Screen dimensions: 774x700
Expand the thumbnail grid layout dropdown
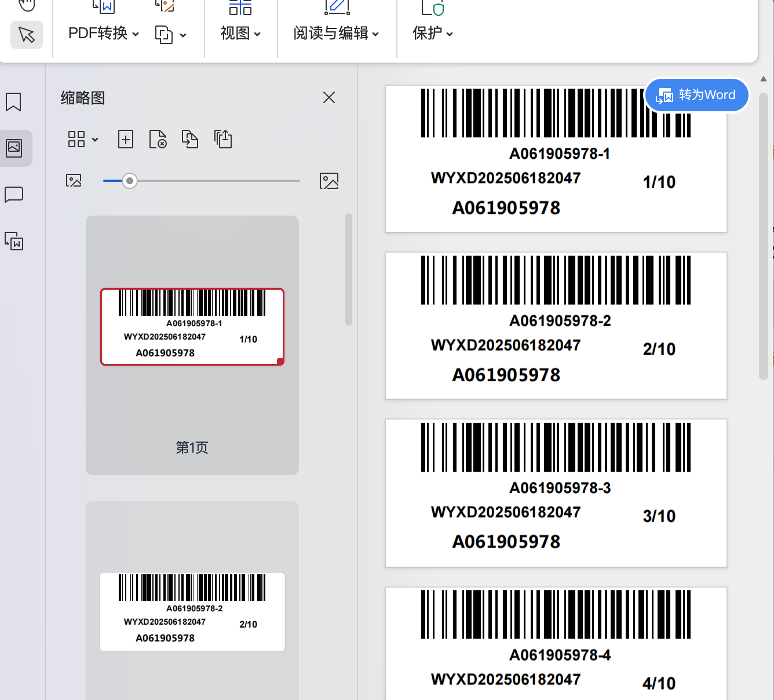click(x=83, y=139)
